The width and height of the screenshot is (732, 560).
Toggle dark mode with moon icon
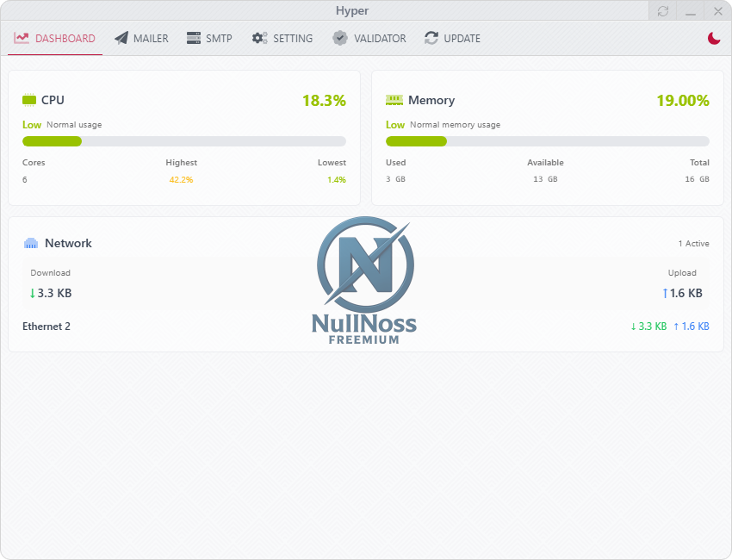(713, 38)
